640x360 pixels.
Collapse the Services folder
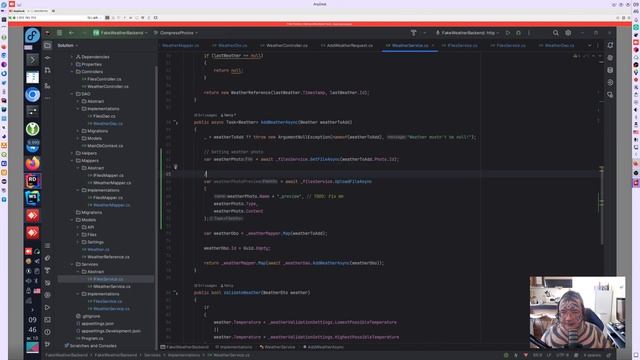(x=72, y=264)
